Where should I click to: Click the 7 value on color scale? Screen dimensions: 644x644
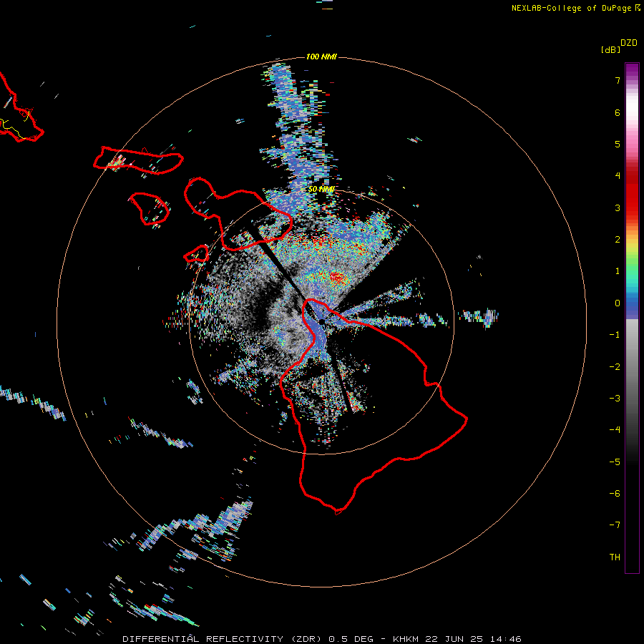(x=618, y=80)
